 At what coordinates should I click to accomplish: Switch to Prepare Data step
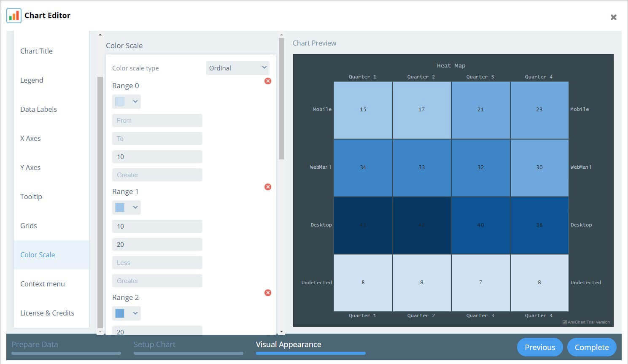[35, 345]
